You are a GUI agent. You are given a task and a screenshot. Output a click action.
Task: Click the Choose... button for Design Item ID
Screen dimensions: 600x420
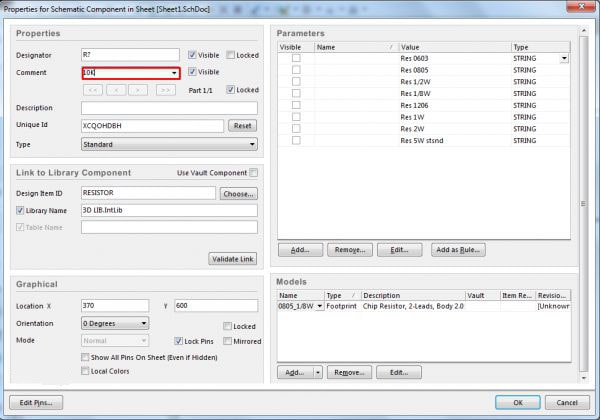(x=238, y=194)
